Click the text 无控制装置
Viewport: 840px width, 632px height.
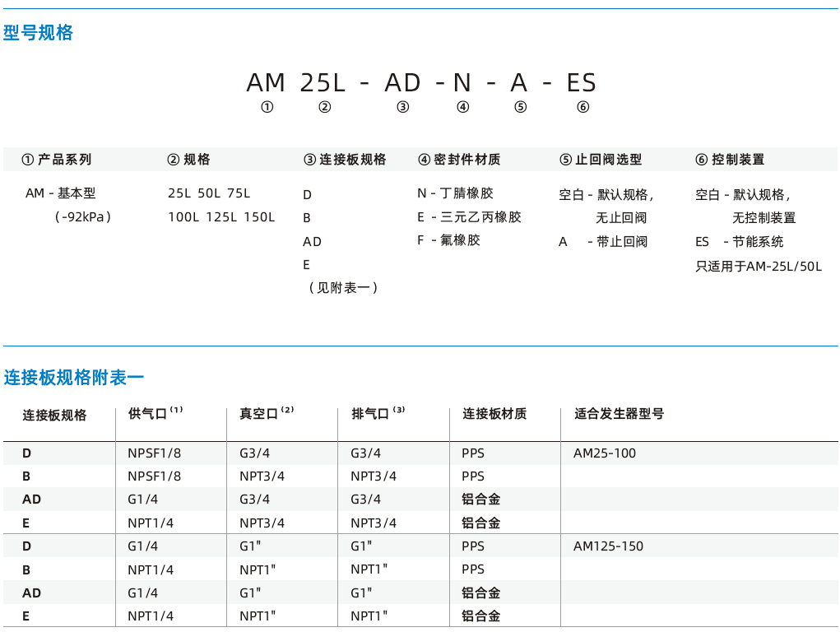click(764, 218)
